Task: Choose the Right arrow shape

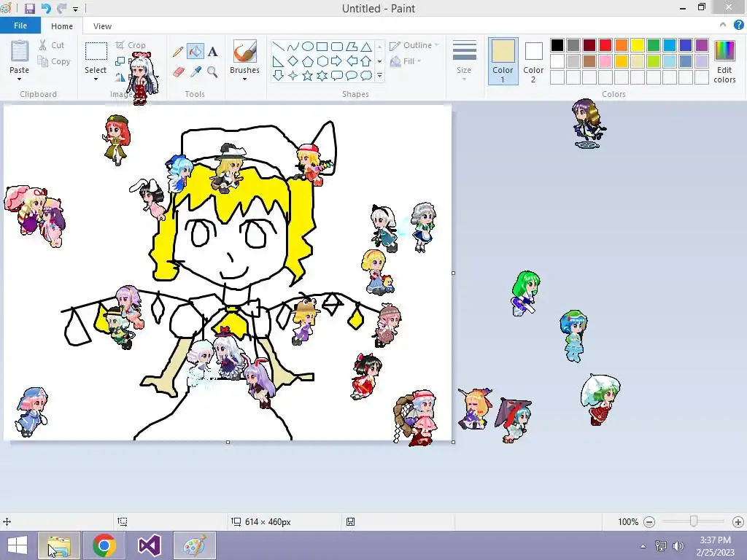Action: coord(337,61)
